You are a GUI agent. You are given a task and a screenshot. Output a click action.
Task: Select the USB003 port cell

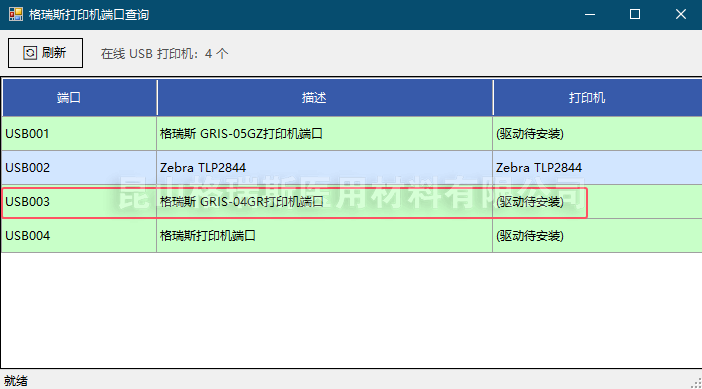tap(79, 201)
